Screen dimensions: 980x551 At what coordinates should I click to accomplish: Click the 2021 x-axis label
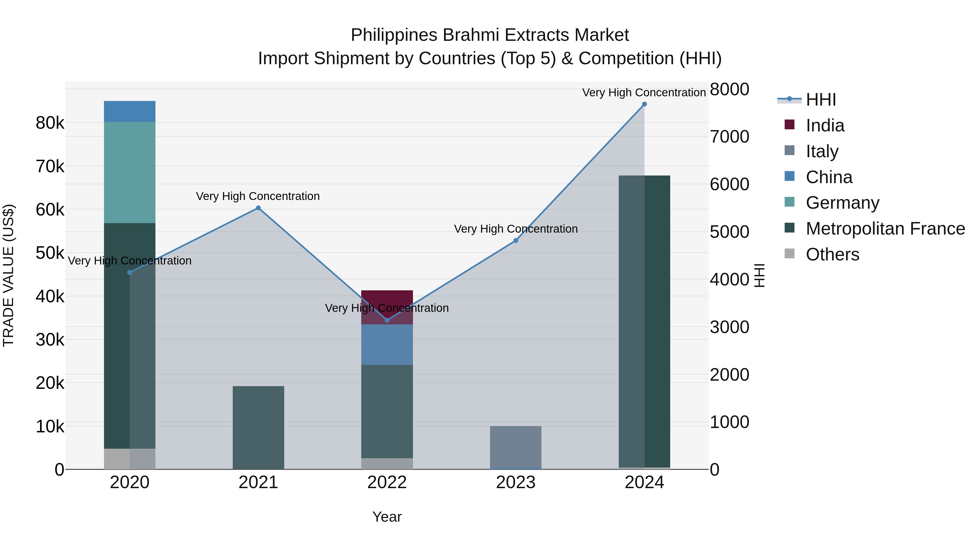(258, 482)
